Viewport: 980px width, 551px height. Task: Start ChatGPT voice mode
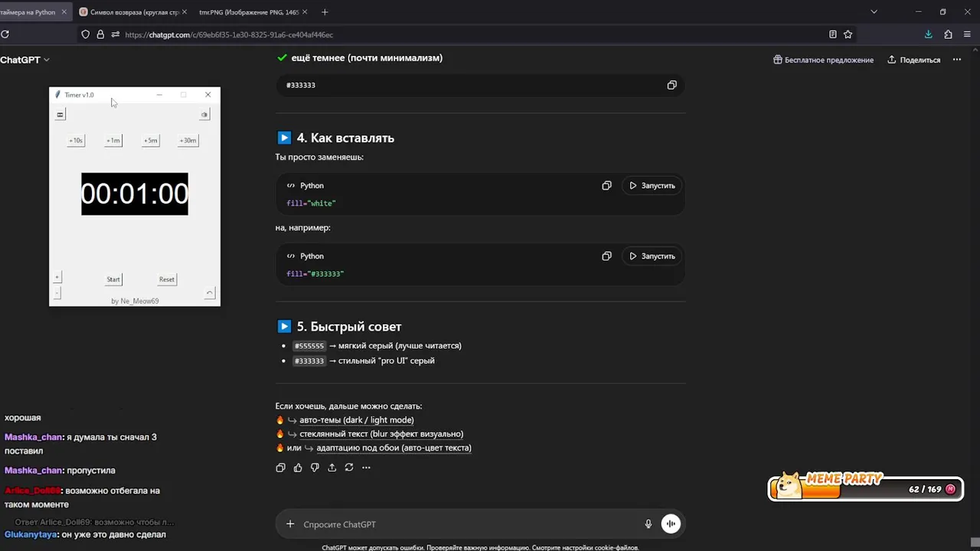click(x=671, y=524)
